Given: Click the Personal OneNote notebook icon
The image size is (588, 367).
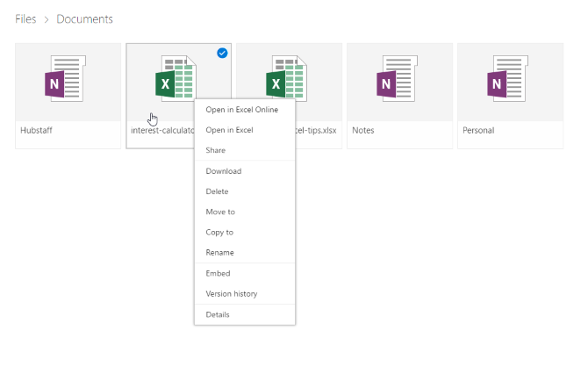Looking at the screenshot, I should coord(509,83).
